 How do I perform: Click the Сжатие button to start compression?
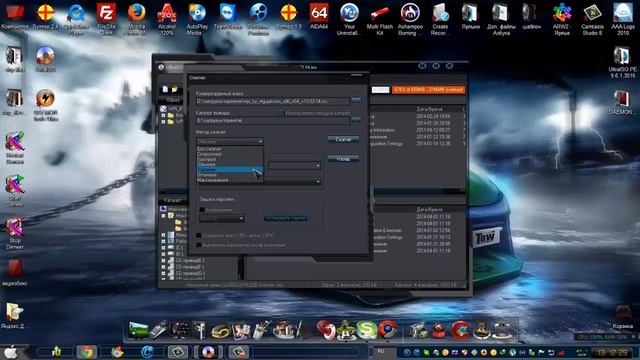click(x=343, y=139)
